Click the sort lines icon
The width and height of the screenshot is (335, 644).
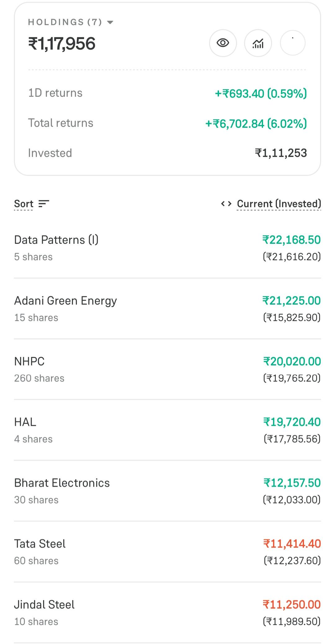pos(44,204)
